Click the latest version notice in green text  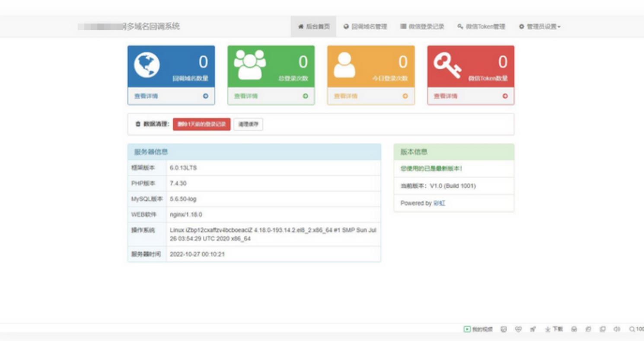tap(431, 168)
